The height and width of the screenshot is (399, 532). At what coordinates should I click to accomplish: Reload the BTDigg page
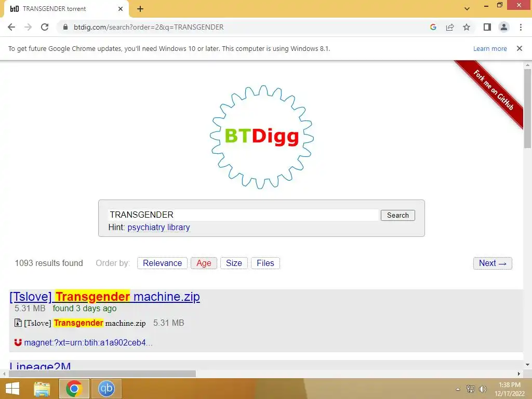coord(45,27)
